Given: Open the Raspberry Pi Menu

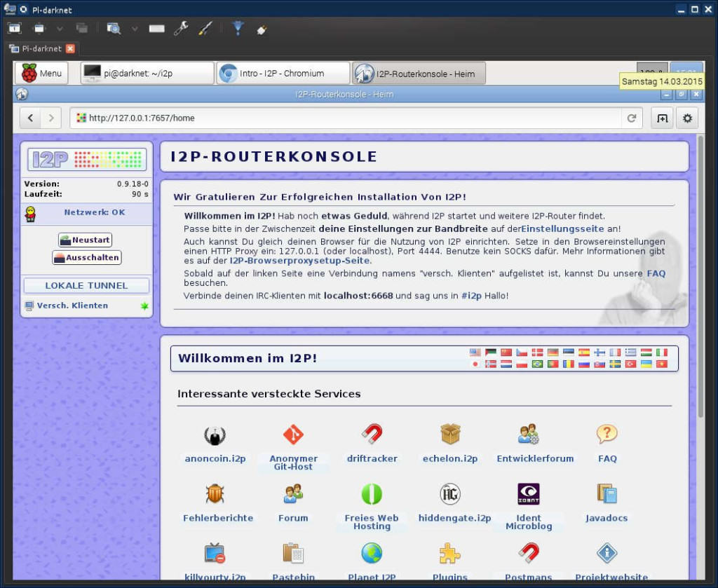Looking at the screenshot, I should coord(41,72).
